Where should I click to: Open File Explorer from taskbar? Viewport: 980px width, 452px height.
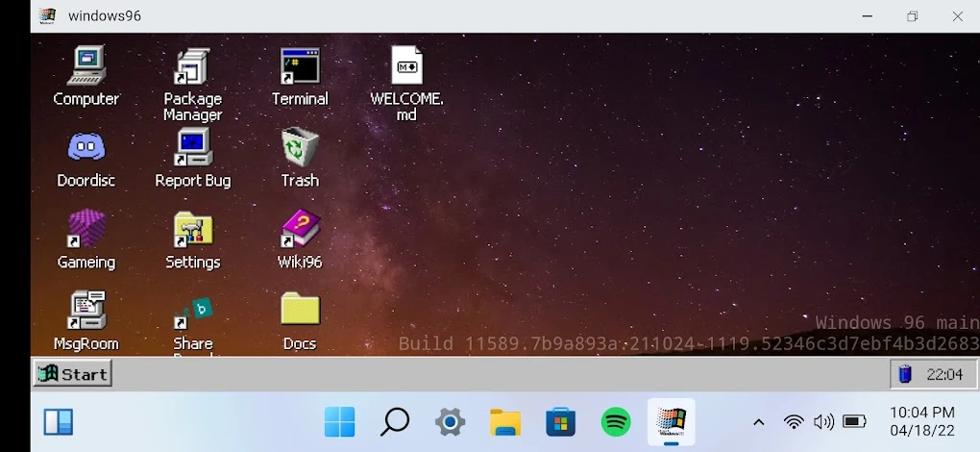click(505, 422)
